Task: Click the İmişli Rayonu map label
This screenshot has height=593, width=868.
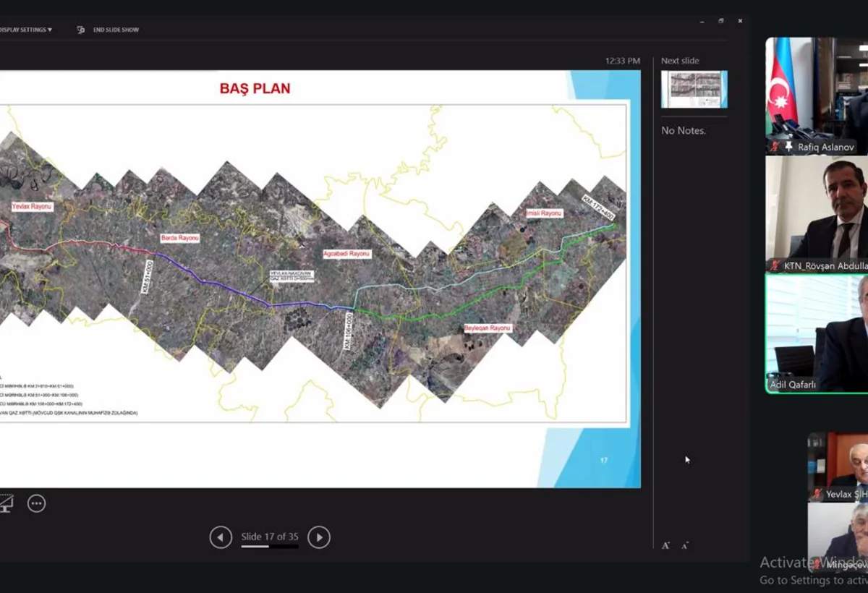Action: pos(544,213)
